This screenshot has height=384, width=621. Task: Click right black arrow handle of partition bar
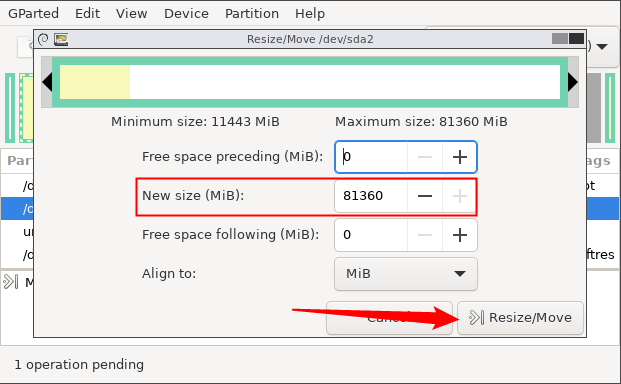pyautogui.click(x=573, y=82)
